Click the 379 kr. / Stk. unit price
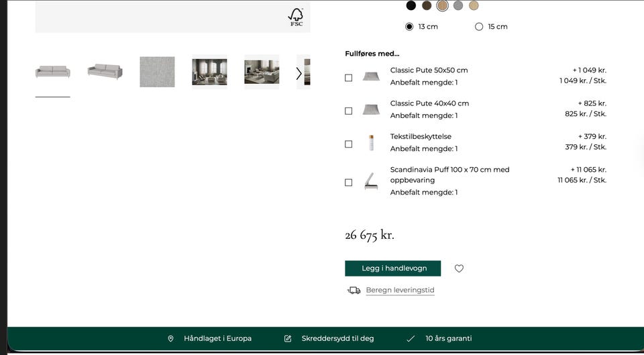Image resolution: width=644 pixels, height=355 pixels. click(x=585, y=147)
